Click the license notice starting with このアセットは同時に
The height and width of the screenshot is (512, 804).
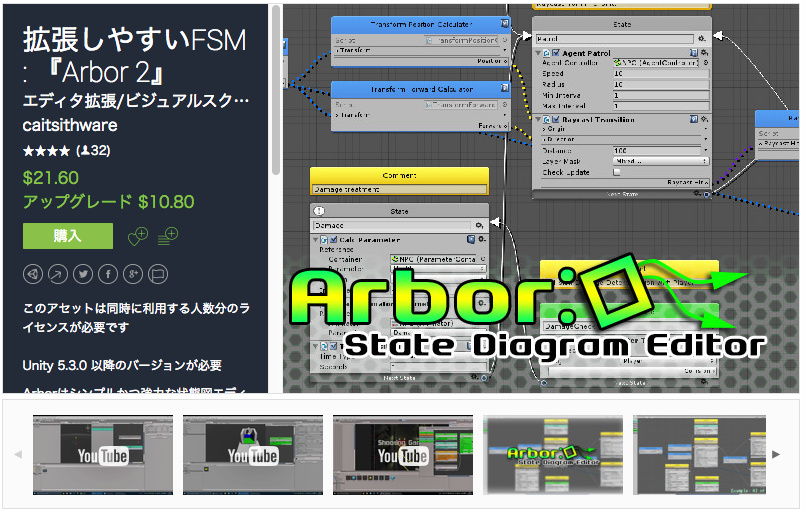136,318
